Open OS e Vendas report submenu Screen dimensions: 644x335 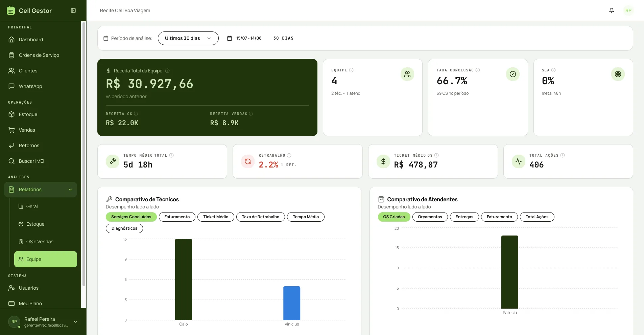[x=46, y=242]
